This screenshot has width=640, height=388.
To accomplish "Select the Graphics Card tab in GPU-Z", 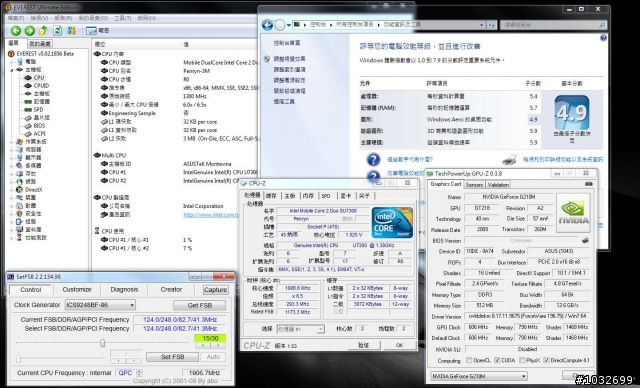I will point(445,184).
